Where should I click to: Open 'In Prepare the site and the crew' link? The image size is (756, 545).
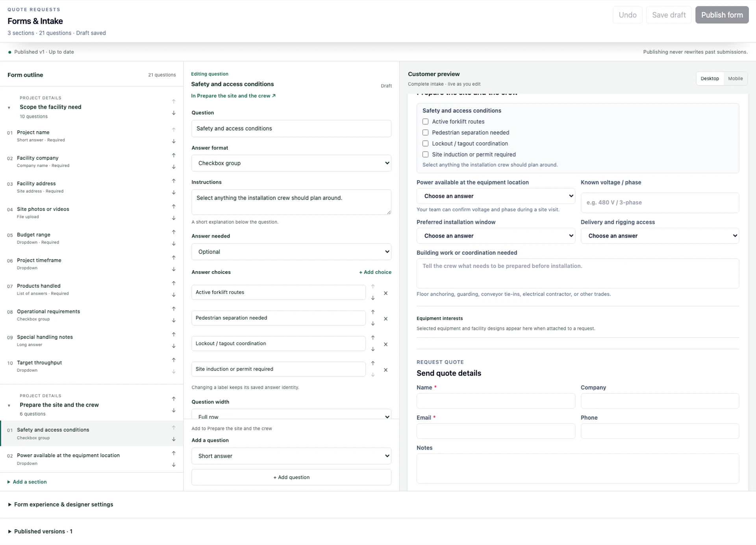(233, 96)
